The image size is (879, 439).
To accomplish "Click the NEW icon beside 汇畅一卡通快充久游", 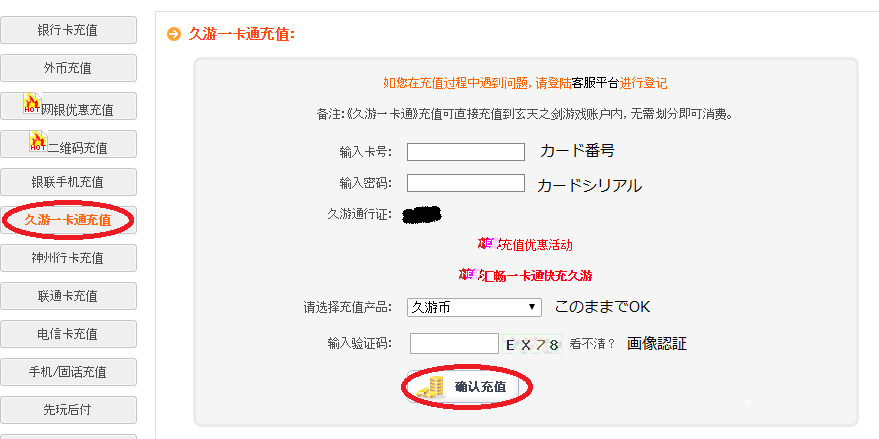I will (467, 273).
